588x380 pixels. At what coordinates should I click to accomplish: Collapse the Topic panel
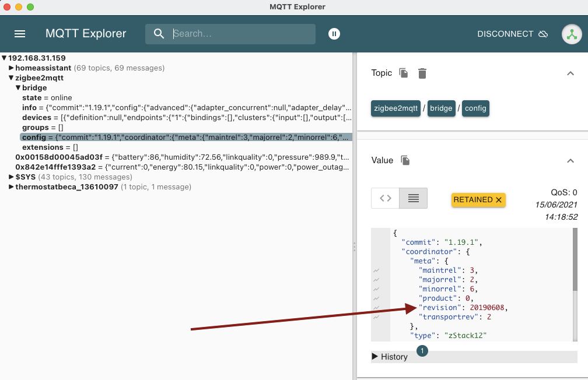(570, 73)
